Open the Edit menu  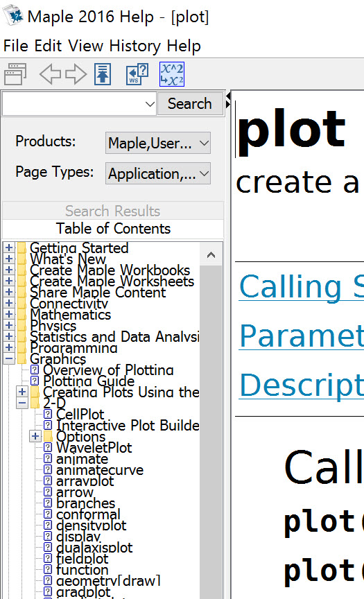[48, 46]
